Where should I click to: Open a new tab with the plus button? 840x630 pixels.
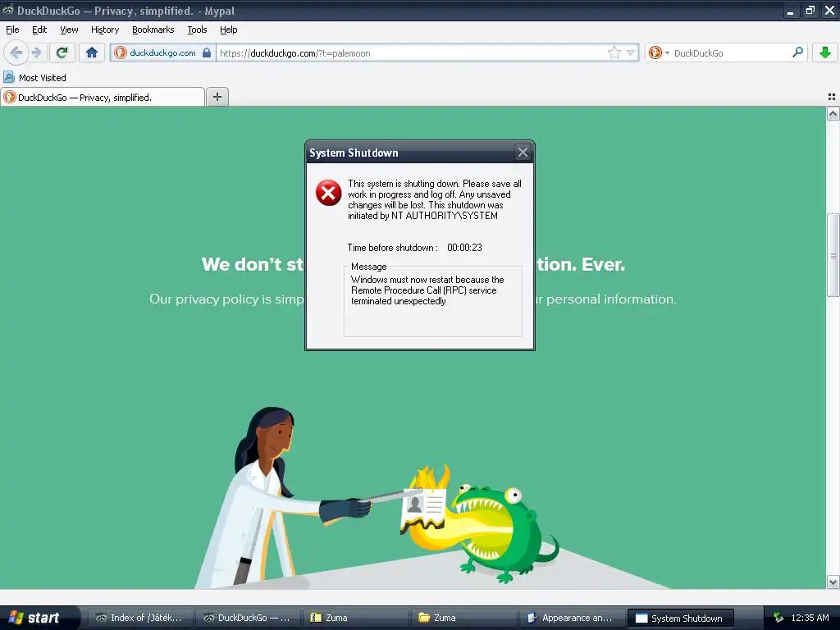tap(217, 97)
